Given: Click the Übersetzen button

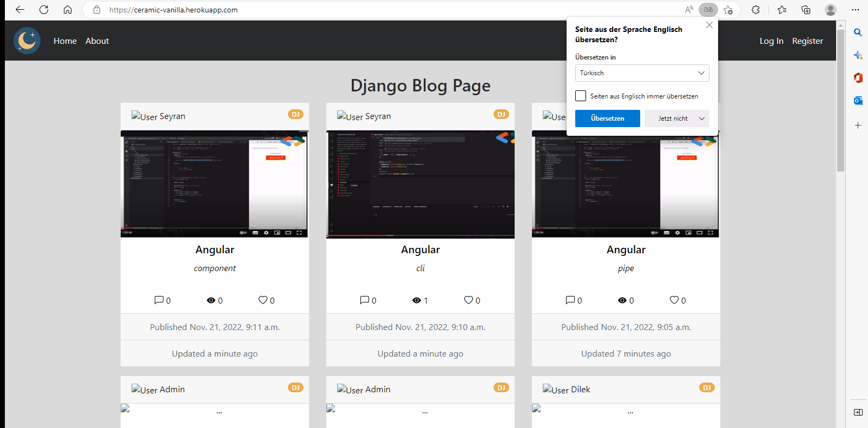Looking at the screenshot, I should pyautogui.click(x=607, y=118).
